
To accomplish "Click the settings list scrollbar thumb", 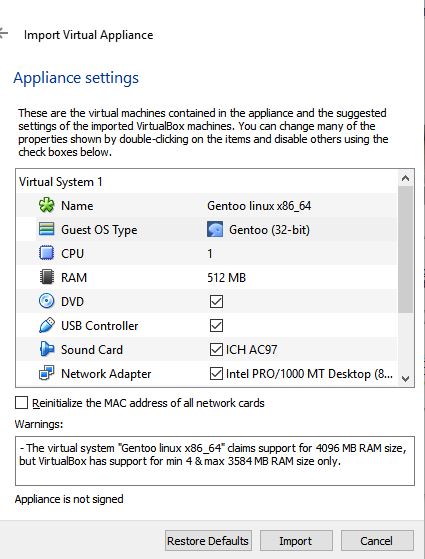I will [x=405, y=250].
